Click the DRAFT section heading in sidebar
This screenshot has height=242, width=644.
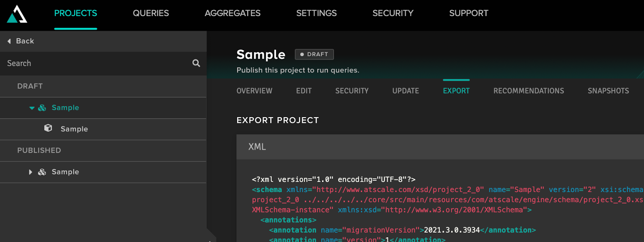pyautogui.click(x=30, y=86)
